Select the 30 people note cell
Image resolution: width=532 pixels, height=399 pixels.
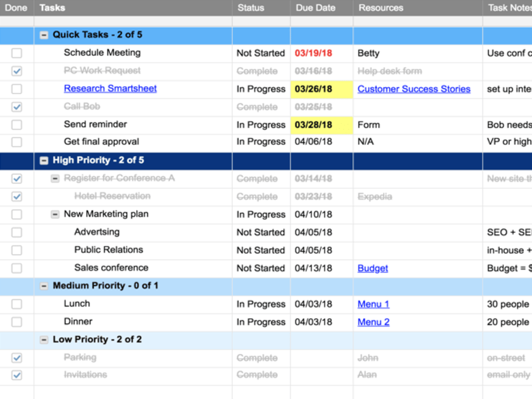(508, 304)
